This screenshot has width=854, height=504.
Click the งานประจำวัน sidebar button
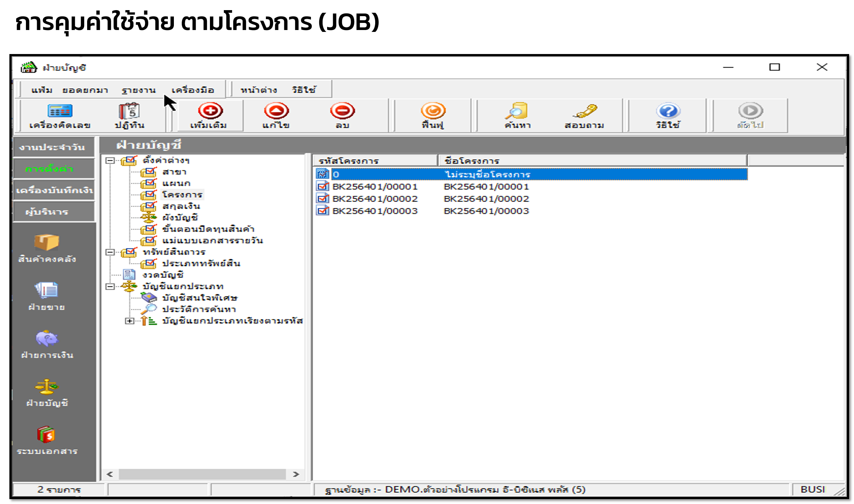(53, 147)
